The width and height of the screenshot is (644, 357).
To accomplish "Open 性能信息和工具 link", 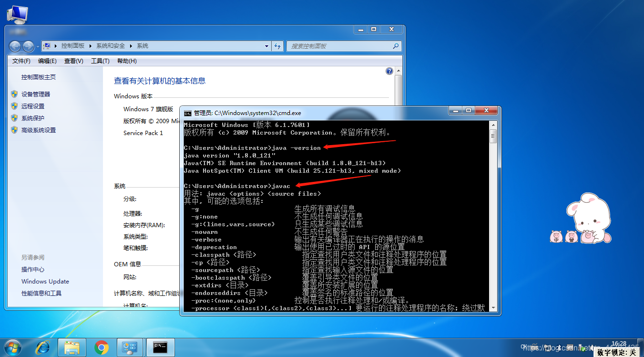I will point(41,293).
